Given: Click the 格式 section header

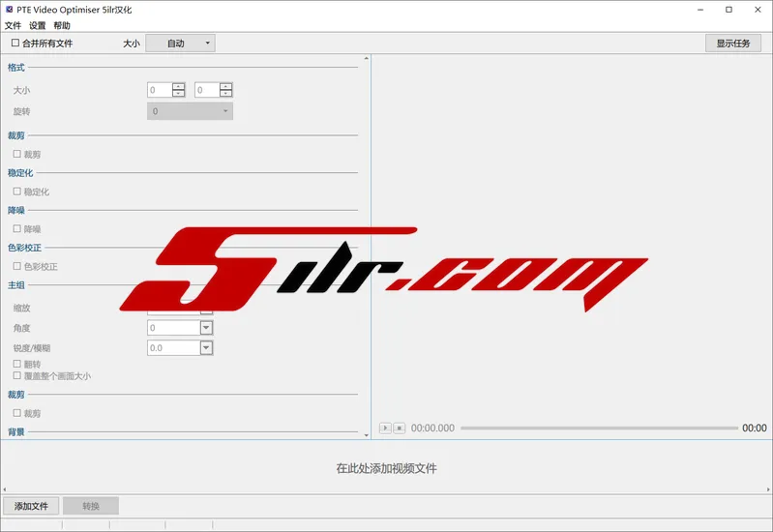Looking at the screenshot, I should coord(16,68).
